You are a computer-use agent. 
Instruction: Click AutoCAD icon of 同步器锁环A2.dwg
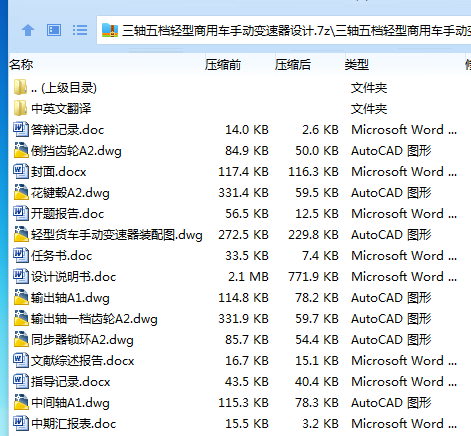click(x=21, y=339)
